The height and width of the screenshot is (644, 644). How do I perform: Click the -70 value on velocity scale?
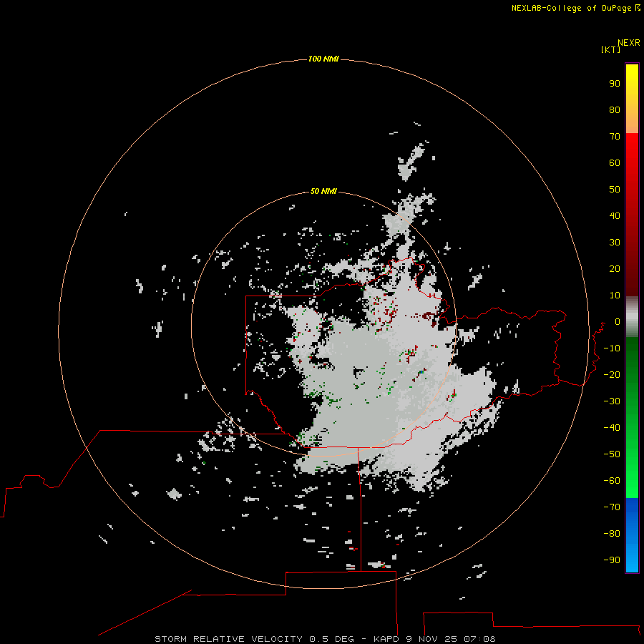(x=612, y=507)
